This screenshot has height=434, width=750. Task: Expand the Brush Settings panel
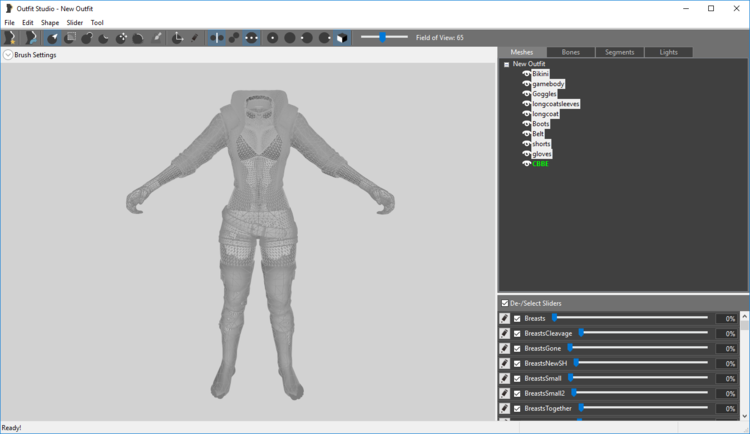click(8, 55)
